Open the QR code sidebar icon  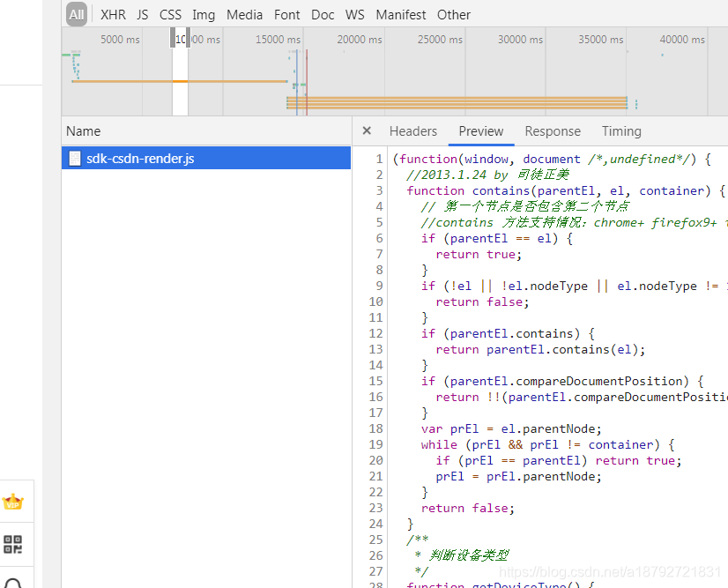coord(12,544)
